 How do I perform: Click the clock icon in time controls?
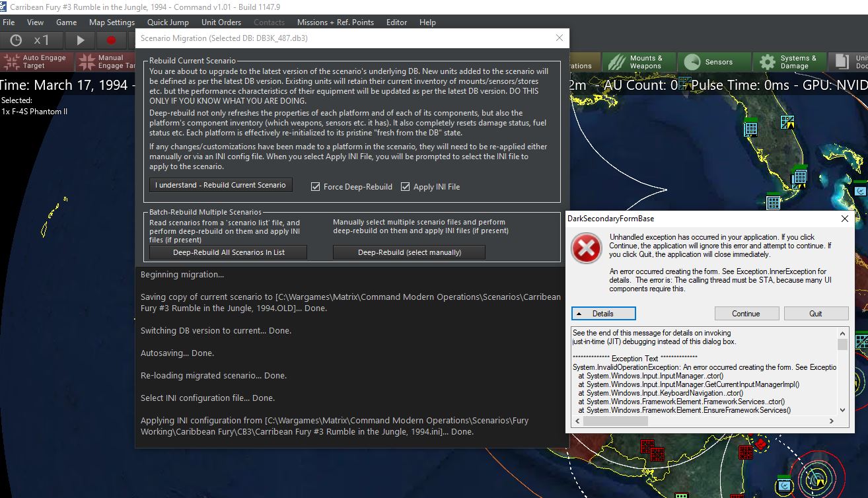click(x=15, y=40)
